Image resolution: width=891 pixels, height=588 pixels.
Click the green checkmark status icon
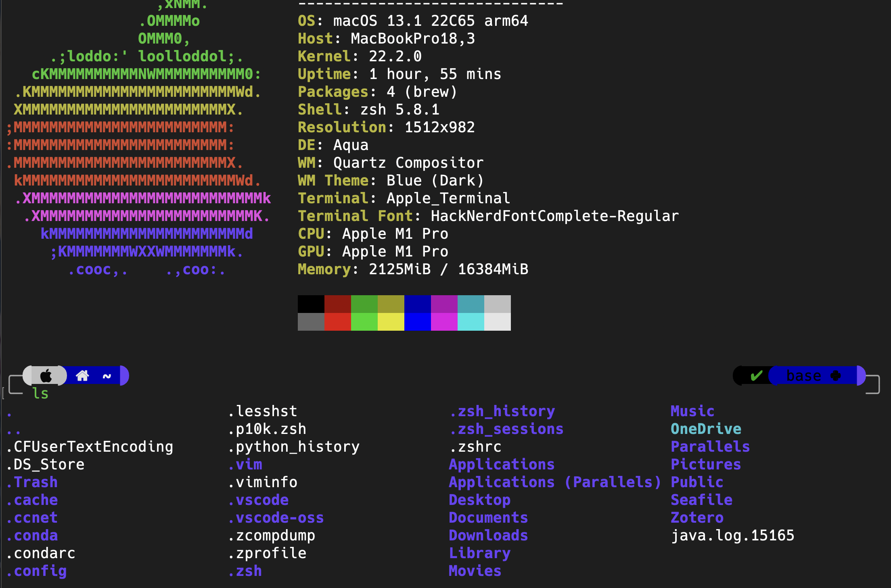tap(756, 376)
